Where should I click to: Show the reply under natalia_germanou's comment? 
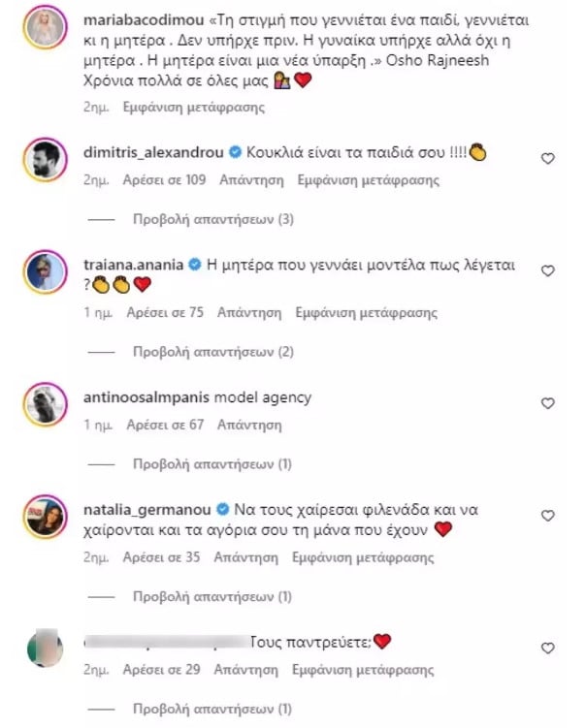click(x=212, y=596)
